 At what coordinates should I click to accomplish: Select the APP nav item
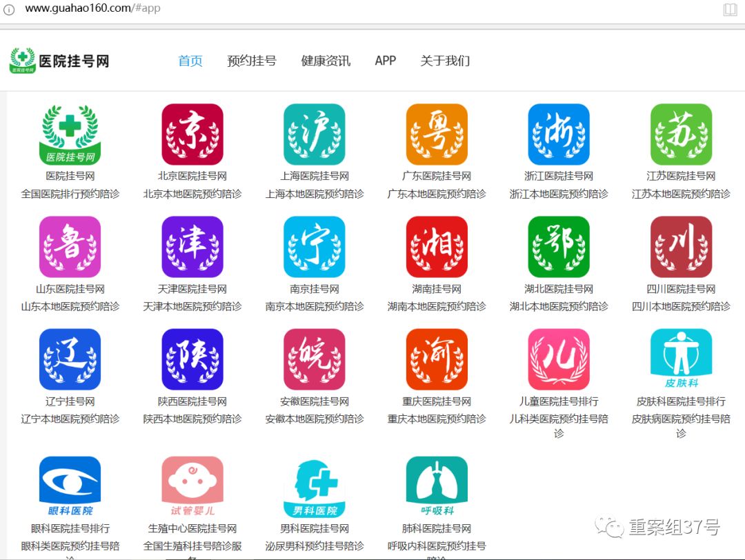(386, 61)
